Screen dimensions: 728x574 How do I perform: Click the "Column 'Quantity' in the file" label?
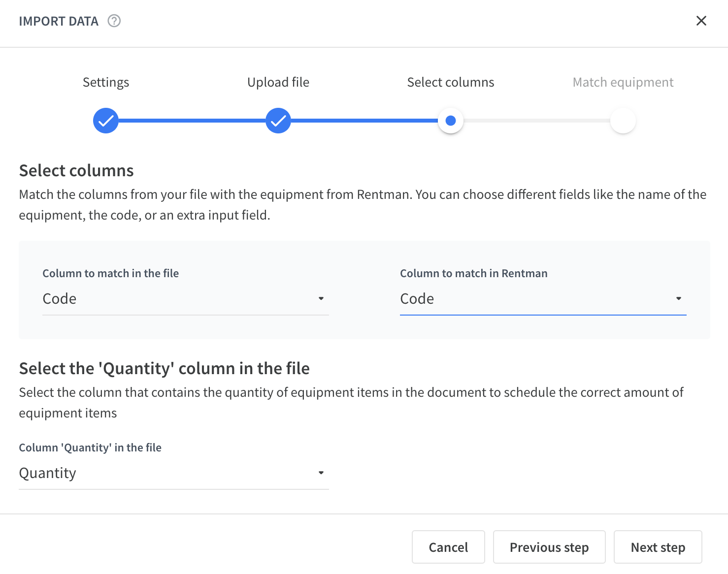90,447
